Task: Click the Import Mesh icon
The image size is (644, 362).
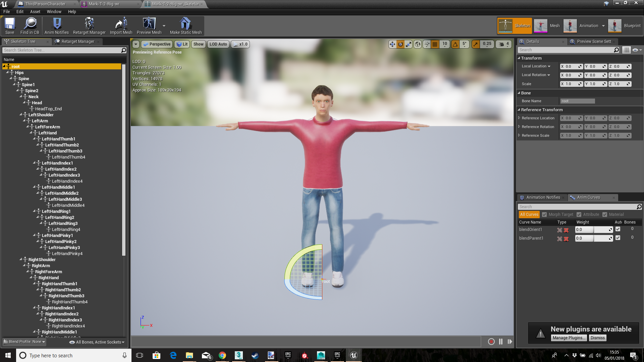Action: (121, 26)
